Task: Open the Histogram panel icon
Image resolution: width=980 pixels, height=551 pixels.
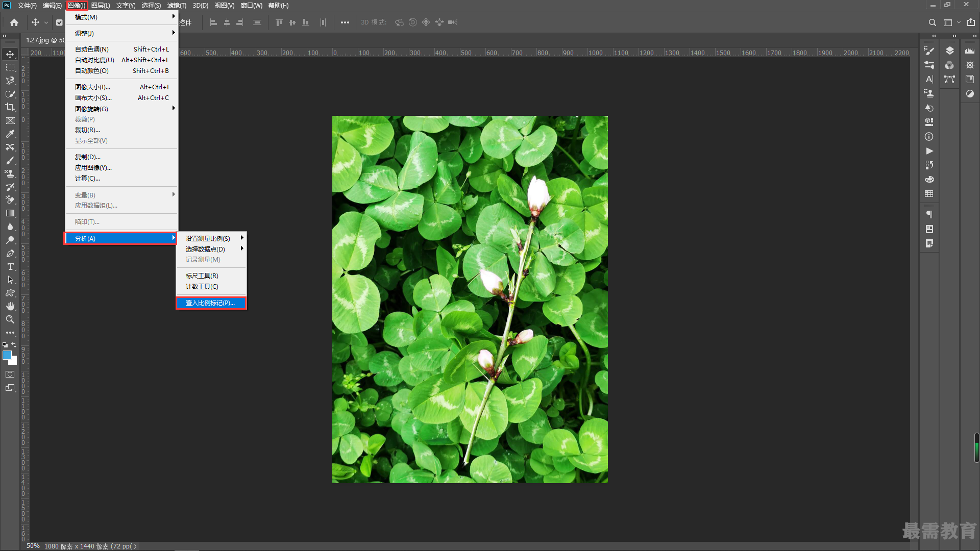Action: point(970,51)
